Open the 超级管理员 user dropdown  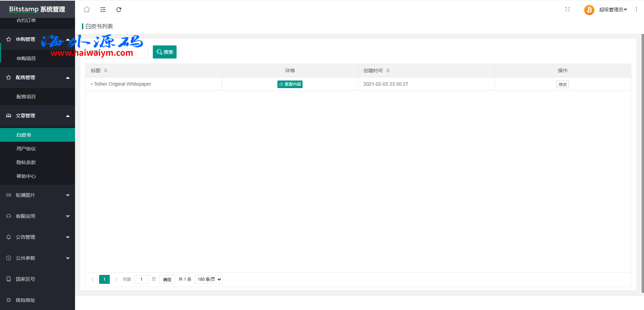[613, 10]
